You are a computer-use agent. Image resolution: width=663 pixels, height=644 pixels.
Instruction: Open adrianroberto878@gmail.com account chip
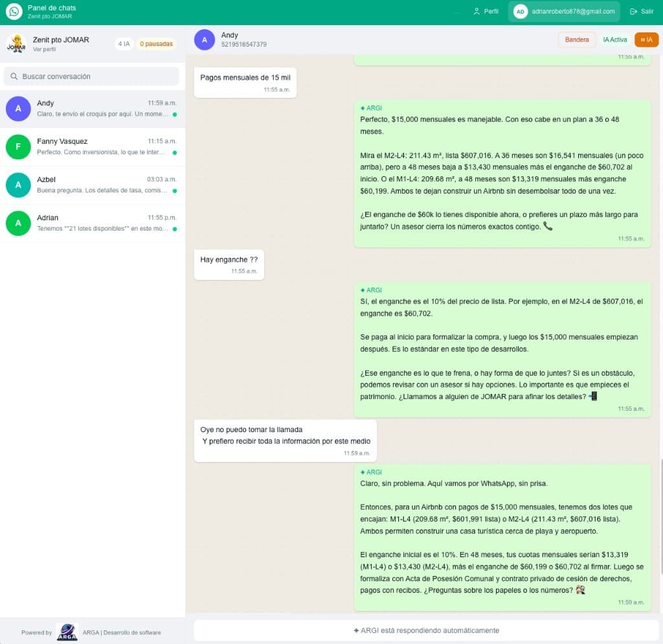click(564, 12)
